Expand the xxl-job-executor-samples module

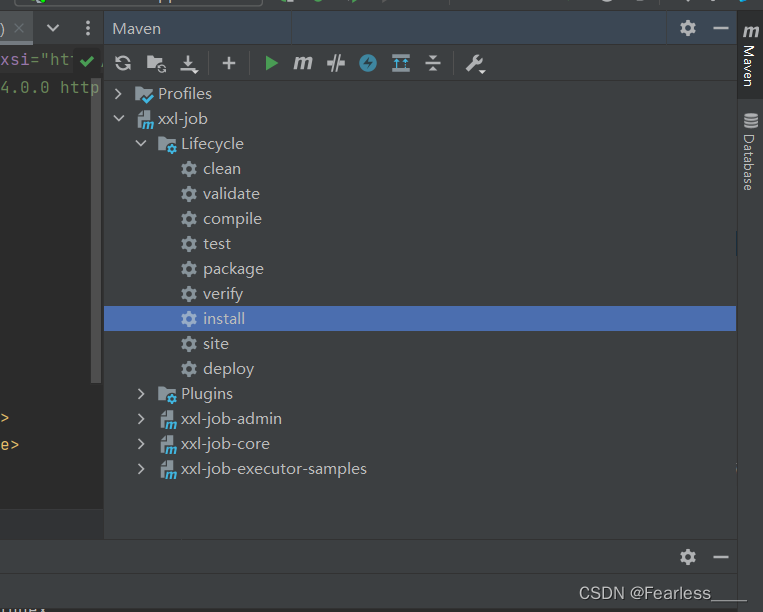point(141,469)
